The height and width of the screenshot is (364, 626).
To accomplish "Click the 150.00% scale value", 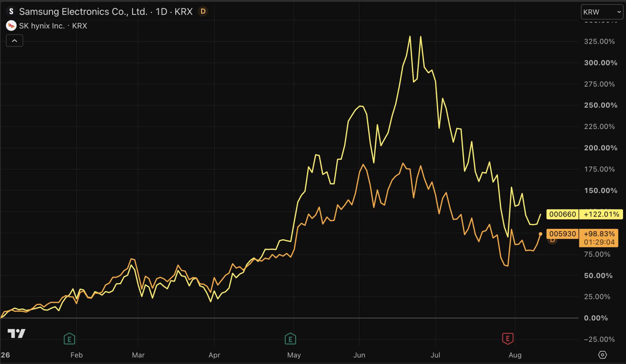I will click(600, 191).
